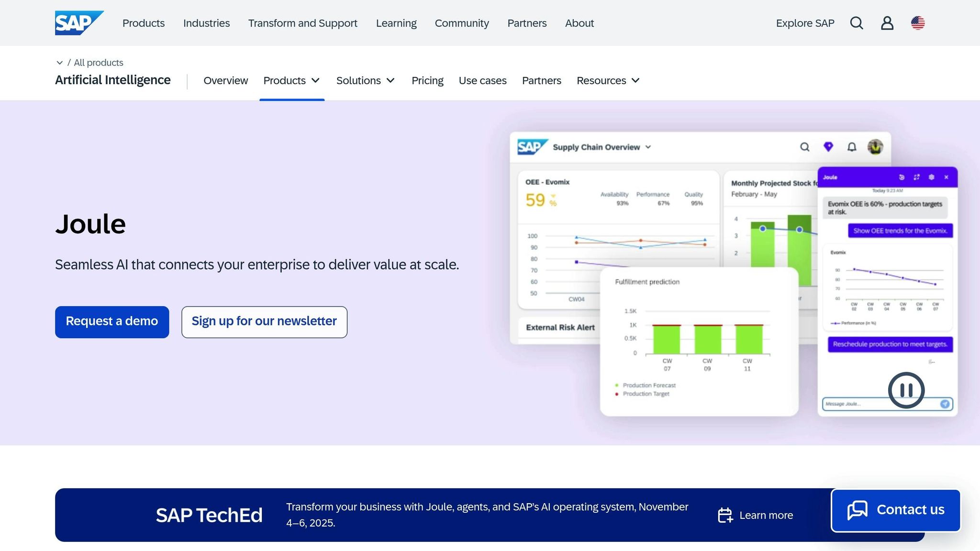Click the Joule diamond icon in dashboard
The width and height of the screenshot is (980, 551).
(x=828, y=147)
